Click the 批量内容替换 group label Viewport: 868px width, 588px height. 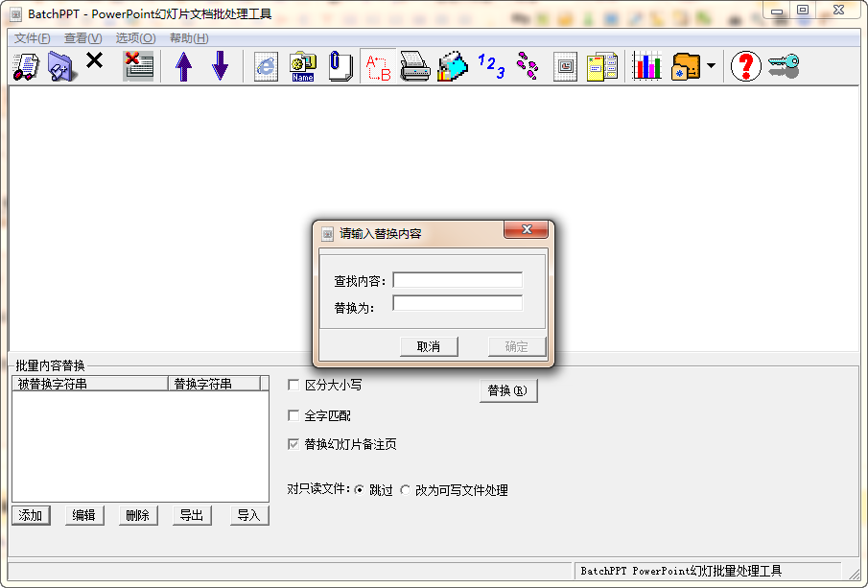51,365
